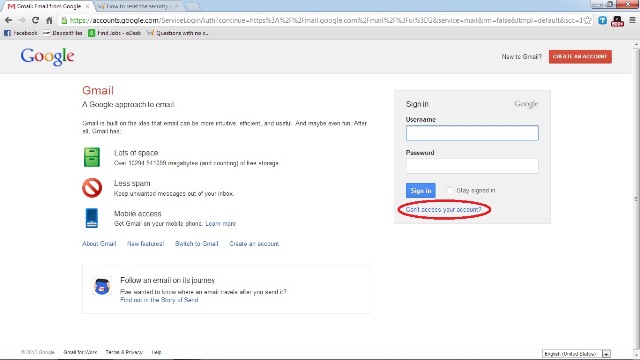Viewport: 640px width, 360px height.
Task: Bookmark this page with the star icon
Action: tap(587, 20)
